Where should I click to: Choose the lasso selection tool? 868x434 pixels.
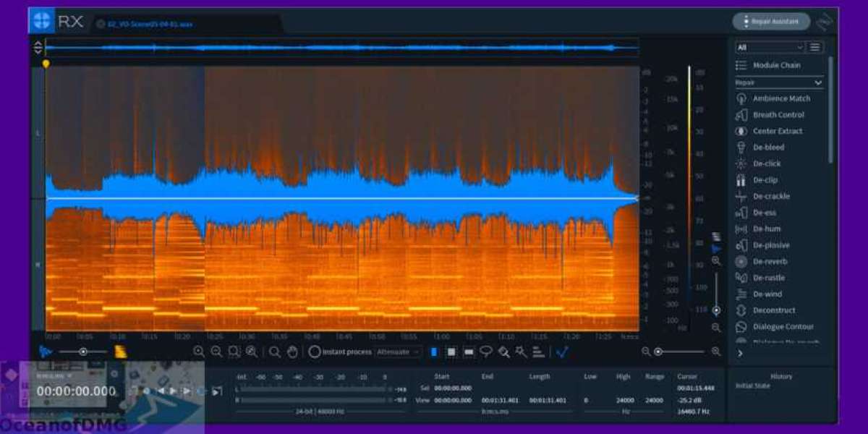(x=486, y=352)
